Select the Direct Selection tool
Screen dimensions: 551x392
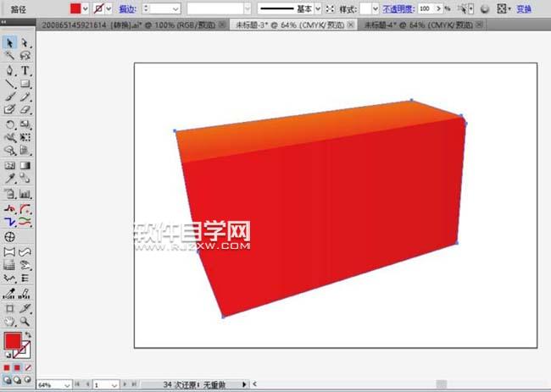[x=25, y=42]
